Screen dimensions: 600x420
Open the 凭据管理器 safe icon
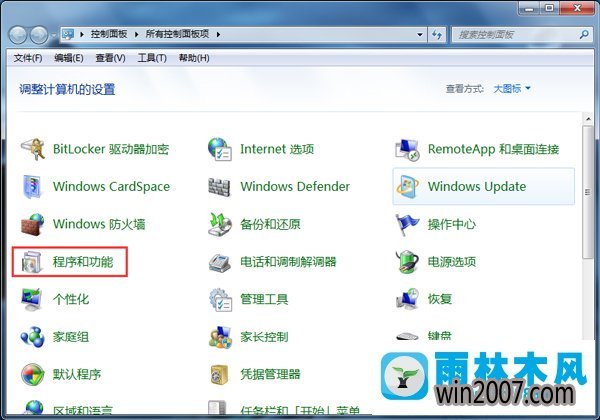click(x=220, y=374)
